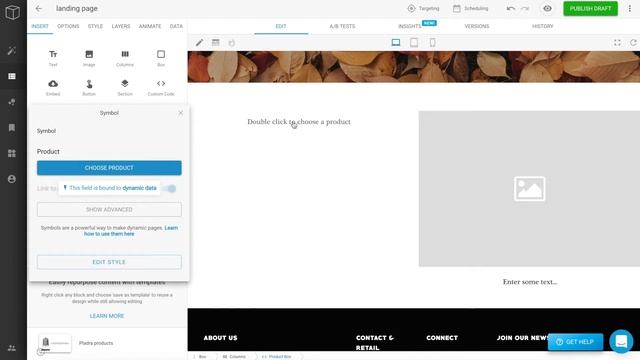This screenshot has height=360, width=640.
Task: Select the interact hand mode icon
Action: [x=231, y=42]
